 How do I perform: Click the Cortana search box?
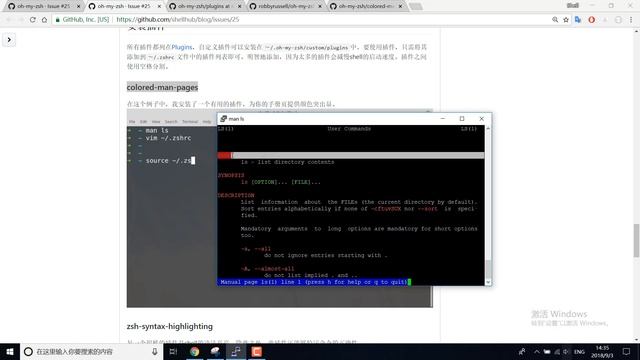point(91,351)
